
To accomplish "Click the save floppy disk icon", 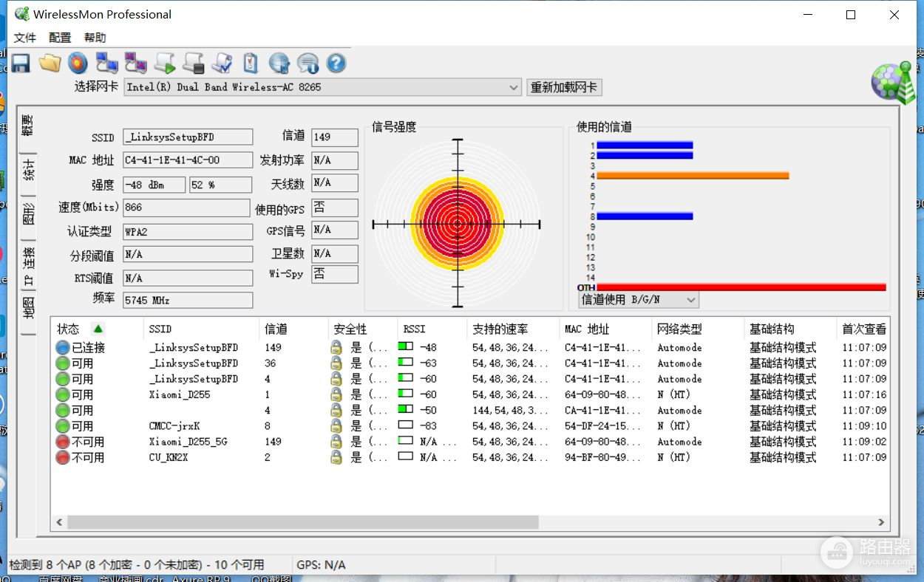I will (21, 64).
